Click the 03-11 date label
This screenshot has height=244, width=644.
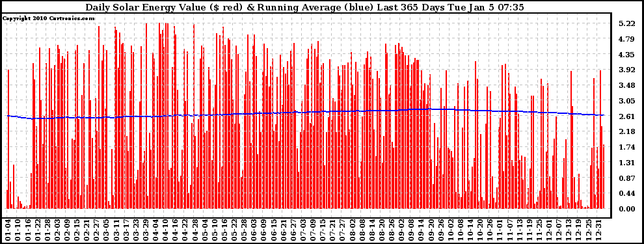click(x=117, y=230)
